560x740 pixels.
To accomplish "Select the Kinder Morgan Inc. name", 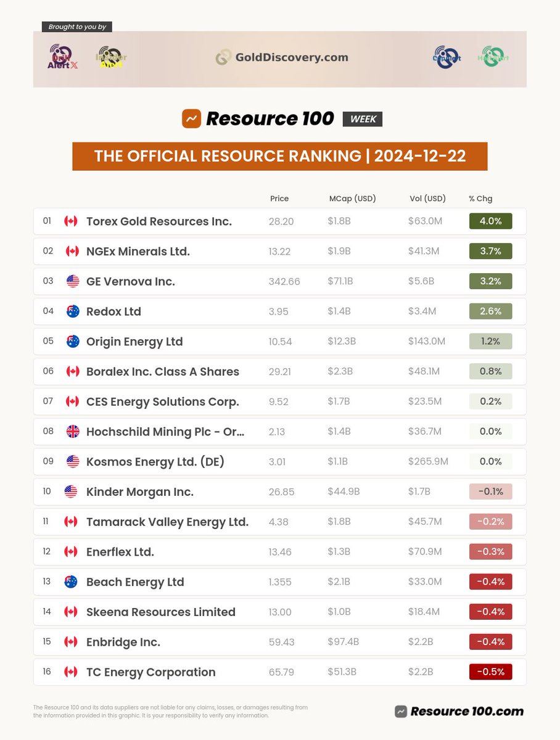I will 140,491.
